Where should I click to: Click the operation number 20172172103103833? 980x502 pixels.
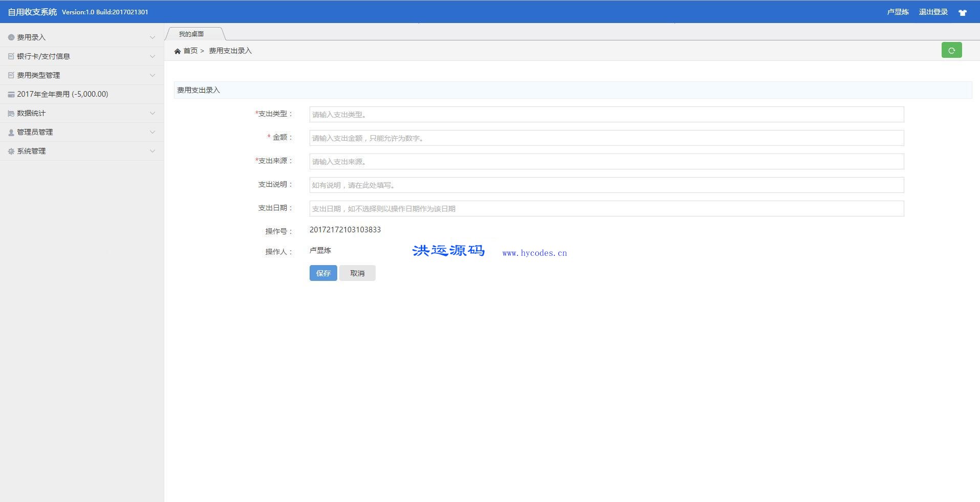pyautogui.click(x=345, y=230)
